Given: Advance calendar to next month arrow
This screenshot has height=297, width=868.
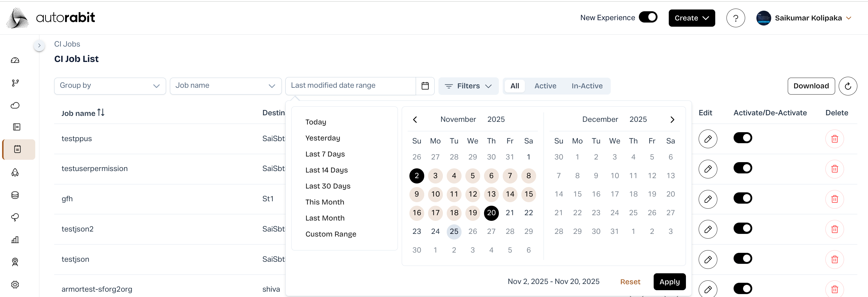Looking at the screenshot, I should 672,119.
